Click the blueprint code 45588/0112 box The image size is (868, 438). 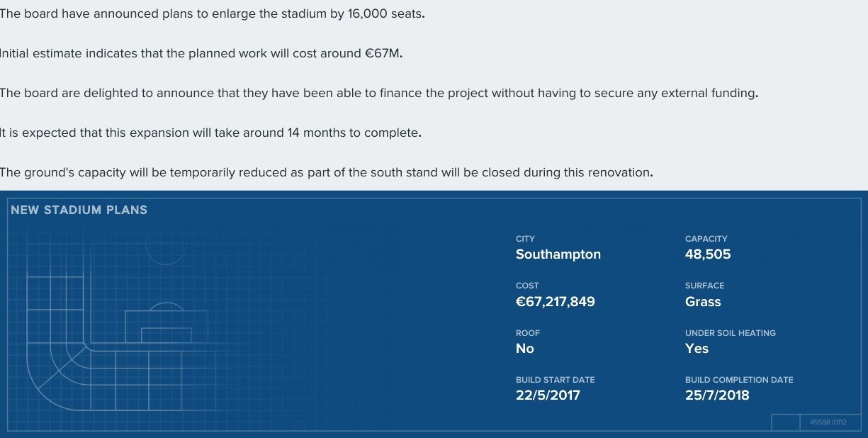point(829,422)
